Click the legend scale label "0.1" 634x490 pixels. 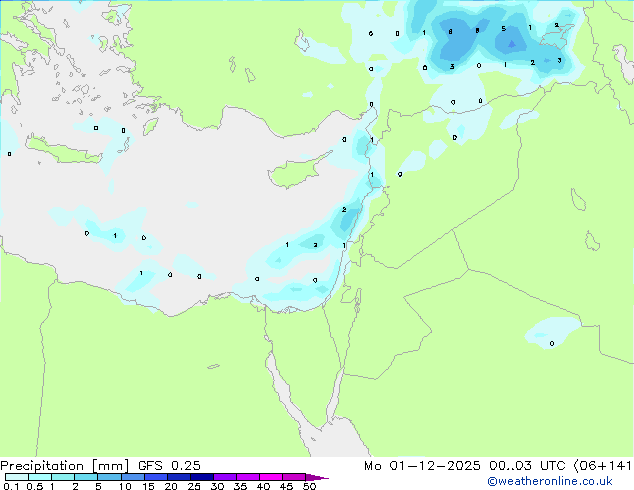click(11, 486)
